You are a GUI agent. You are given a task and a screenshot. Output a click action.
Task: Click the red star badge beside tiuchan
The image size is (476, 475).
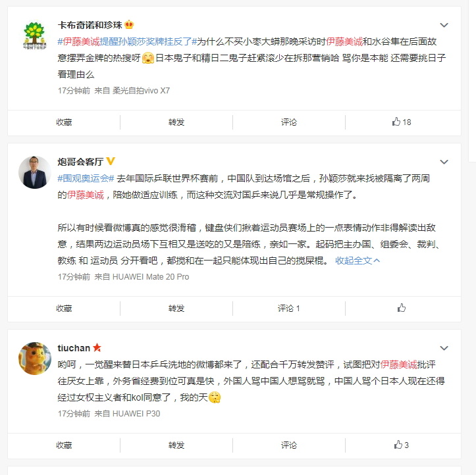pyautogui.click(x=97, y=347)
